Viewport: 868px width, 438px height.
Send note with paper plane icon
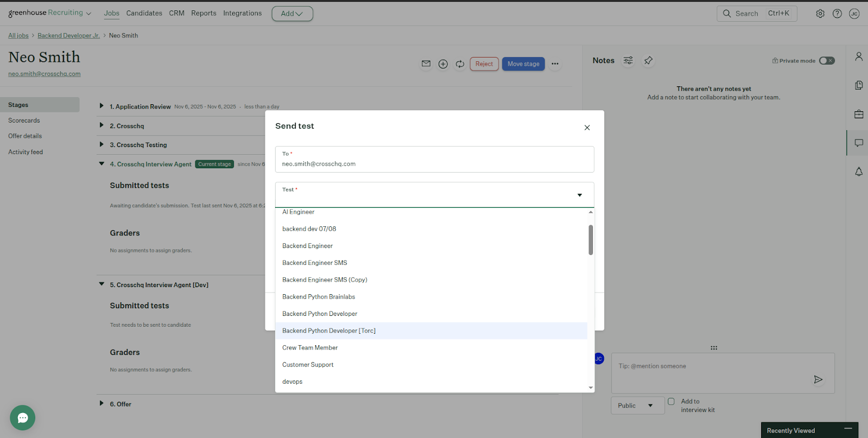coord(818,379)
